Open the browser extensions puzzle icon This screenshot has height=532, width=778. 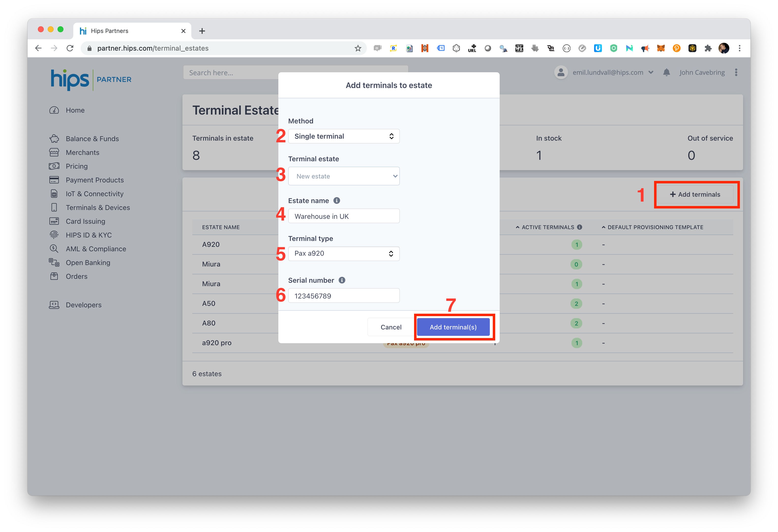[708, 48]
